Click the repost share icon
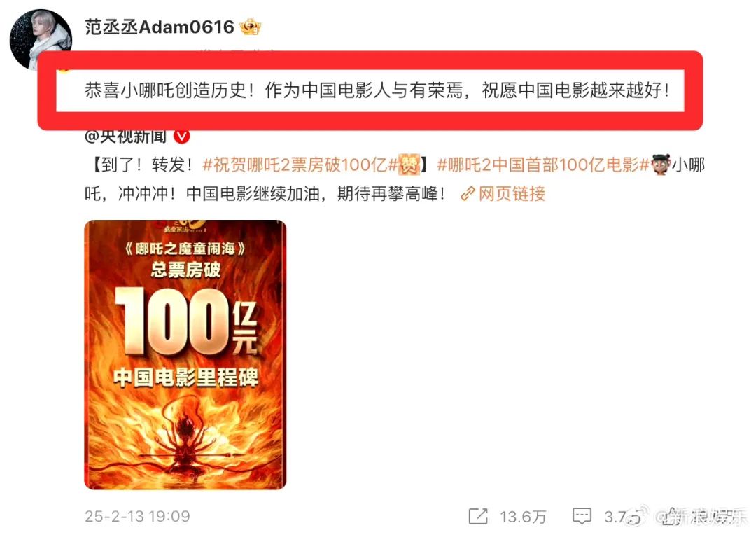The height and width of the screenshot is (535, 756). pos(478,517)
